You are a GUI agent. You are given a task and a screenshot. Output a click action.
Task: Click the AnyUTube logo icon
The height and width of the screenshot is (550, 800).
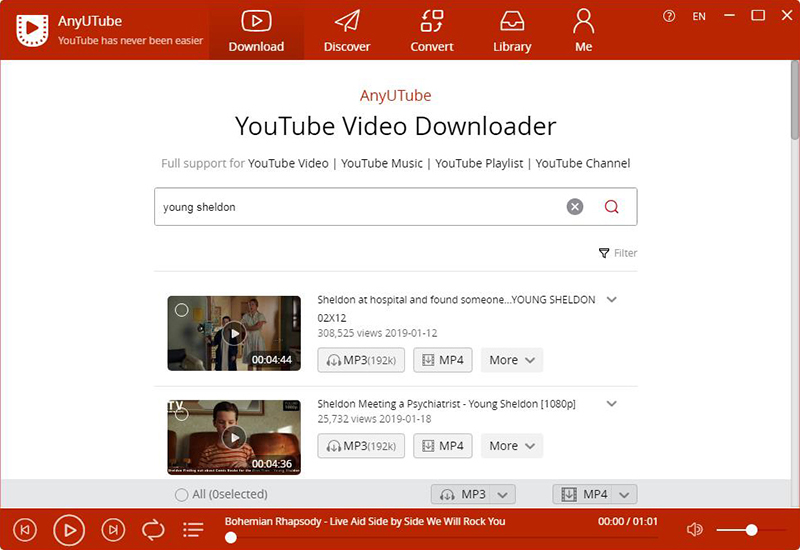(32, 30)
